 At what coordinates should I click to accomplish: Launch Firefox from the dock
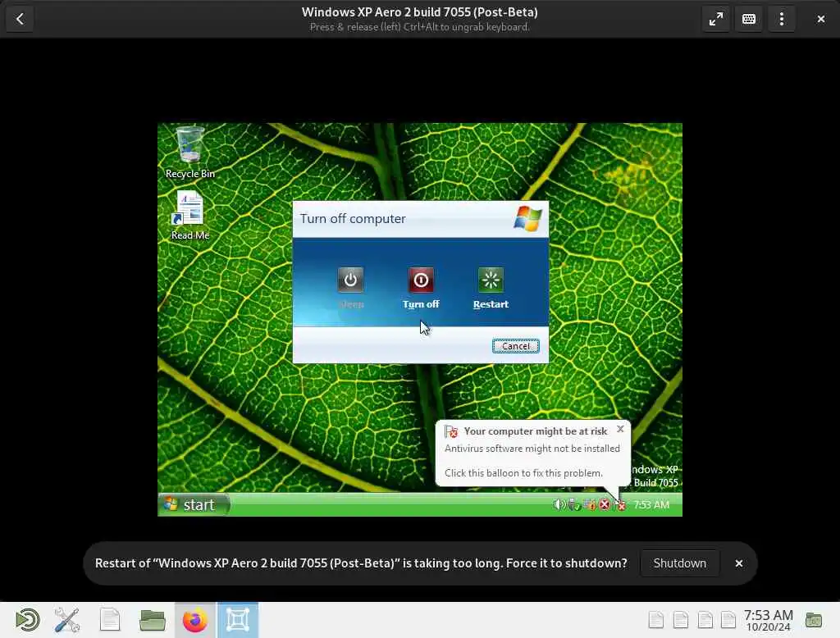click(x=195, y=620)
